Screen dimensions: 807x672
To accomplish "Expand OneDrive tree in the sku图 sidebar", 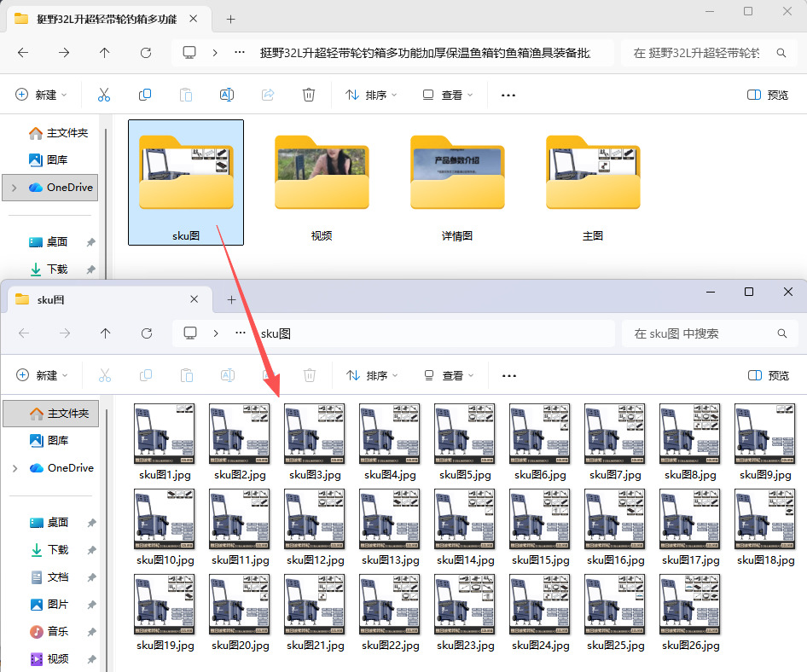I will (15, 468).
